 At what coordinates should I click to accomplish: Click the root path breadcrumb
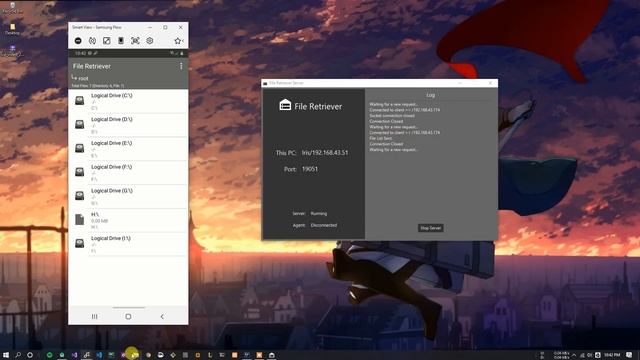click(80, 78)
